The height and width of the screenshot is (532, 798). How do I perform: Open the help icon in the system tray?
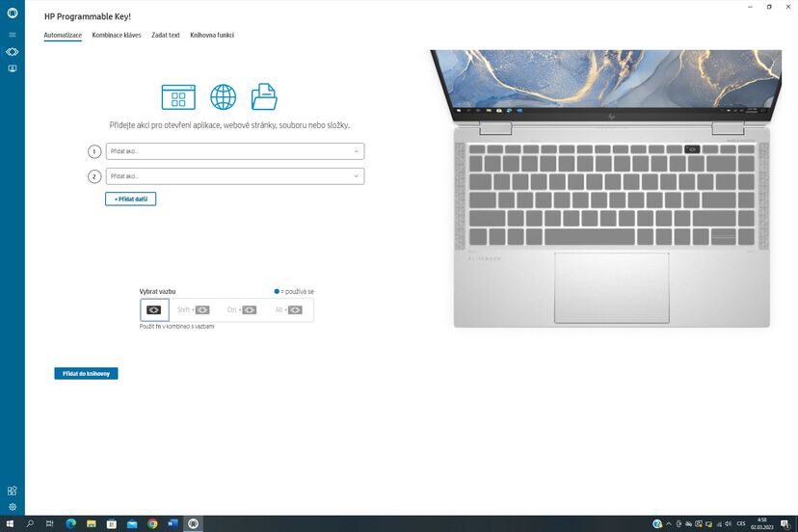657,524
